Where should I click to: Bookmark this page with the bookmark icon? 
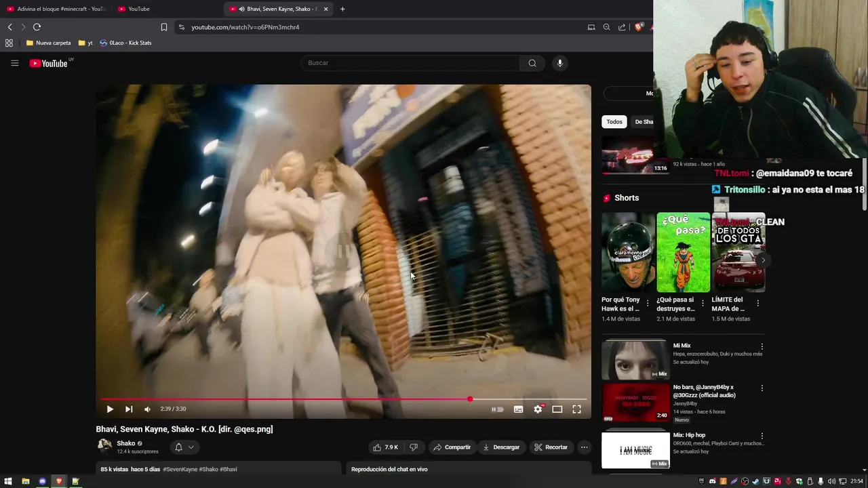pyautogui.click(x=164, y=27)
